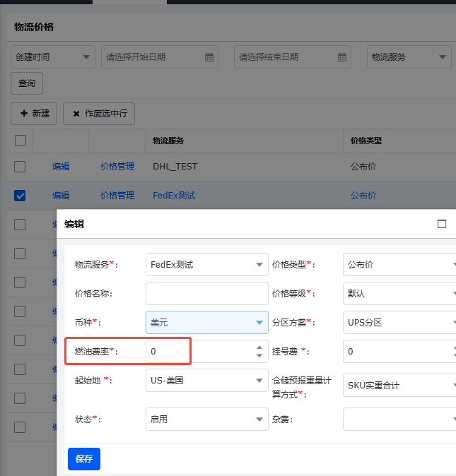Open the 币种 美元 dropdown
This screenshot has width=456, height=476.
coord(207,322)
